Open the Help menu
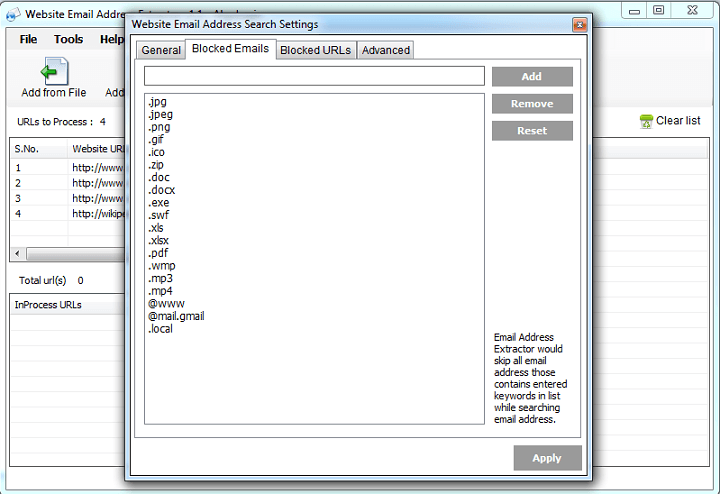Image resolution: width=720 pixels, height=494 pixels. [112, 39]
